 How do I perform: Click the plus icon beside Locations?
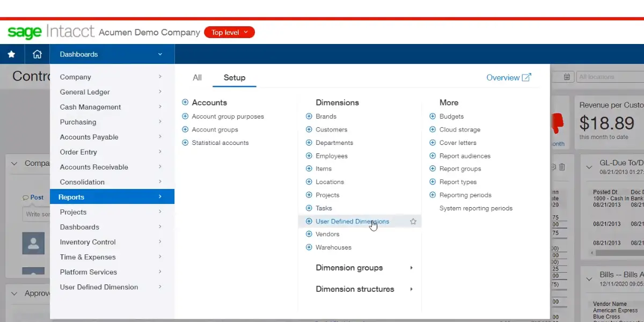pos(309,182)
